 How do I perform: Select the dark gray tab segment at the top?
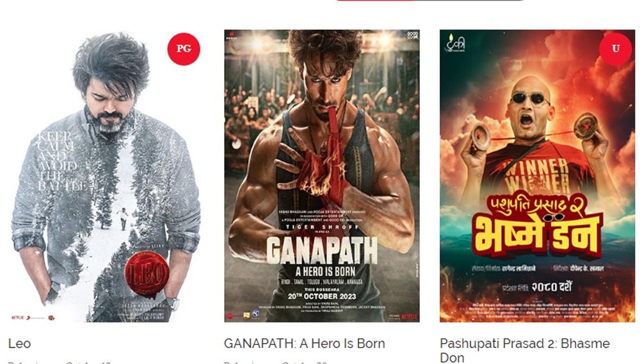pyautogui.click(x=468, y=1)
